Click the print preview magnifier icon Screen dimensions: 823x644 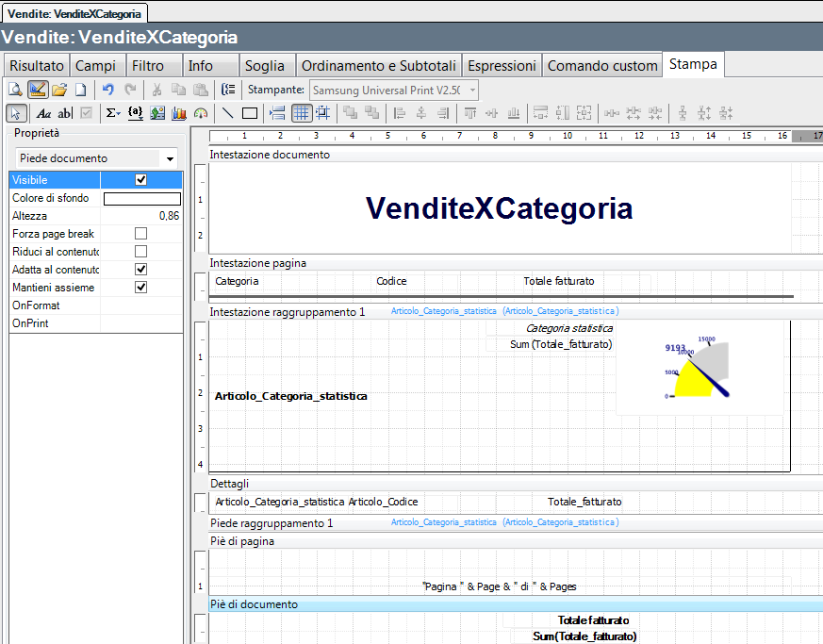(x=16, y=91)
